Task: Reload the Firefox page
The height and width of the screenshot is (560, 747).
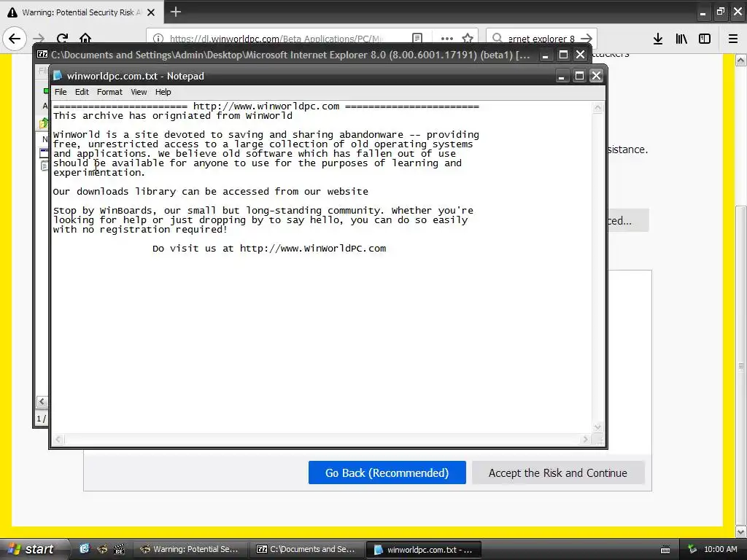Action: (62, 38)
